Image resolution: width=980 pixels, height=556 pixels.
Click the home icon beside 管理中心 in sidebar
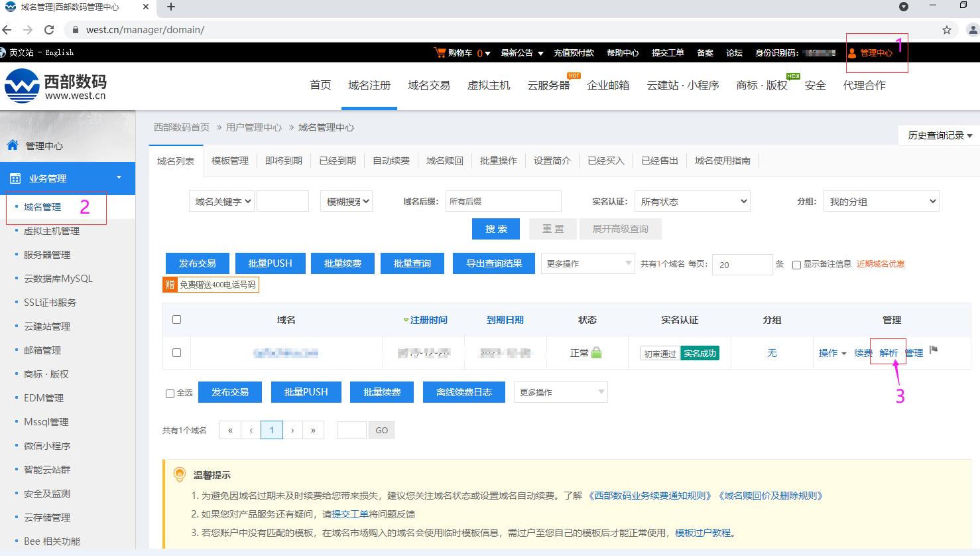[x=13, y=145]
